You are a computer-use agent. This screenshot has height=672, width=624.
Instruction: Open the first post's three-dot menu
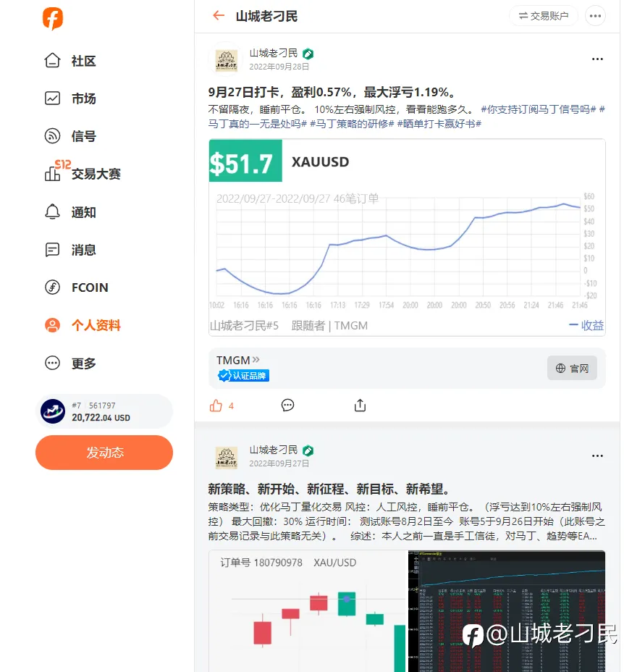tap(597, 59)
